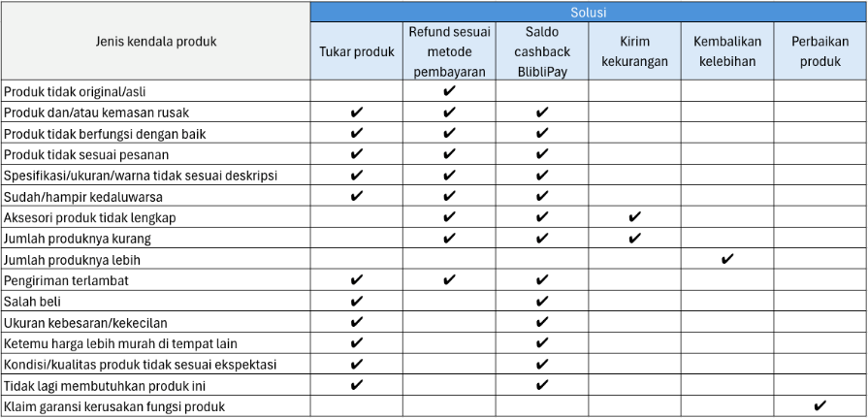Screen dimensions: 868x418
Task: Click Saldo cashback BlibliPay column header
Action: pyautogui.click(x=542, y=52)
